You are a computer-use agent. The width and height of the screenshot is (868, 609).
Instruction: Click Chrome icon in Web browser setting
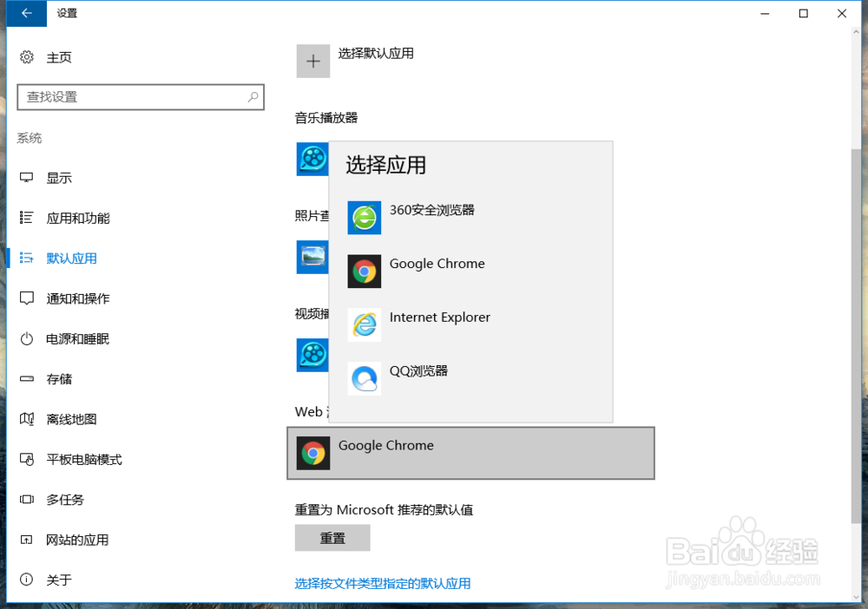tap(313, 453)
